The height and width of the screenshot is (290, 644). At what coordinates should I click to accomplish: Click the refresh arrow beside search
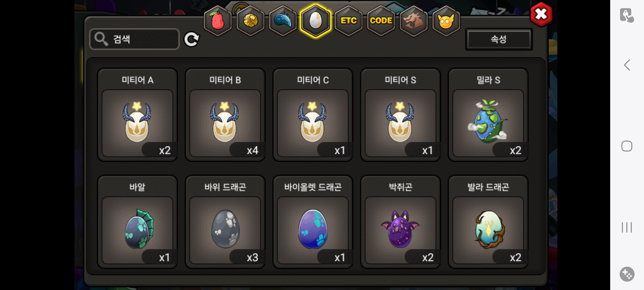tap(191, 39)
